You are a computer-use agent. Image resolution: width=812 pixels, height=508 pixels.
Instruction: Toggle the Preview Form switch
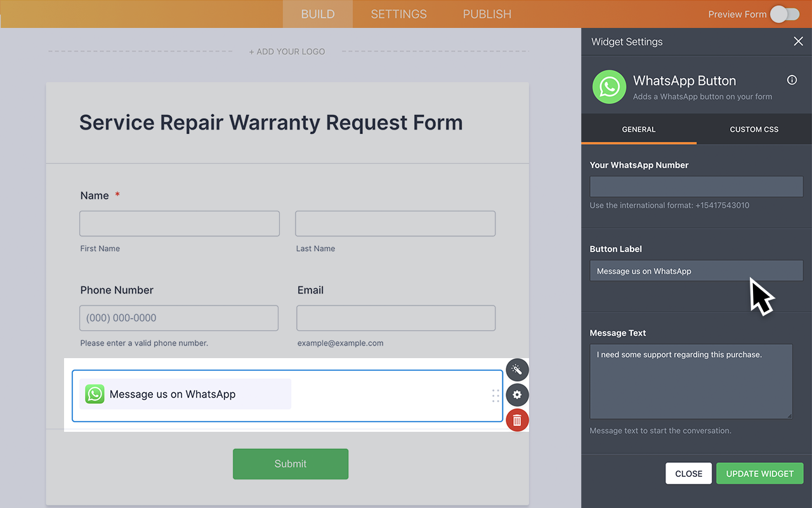pos(784,14)
